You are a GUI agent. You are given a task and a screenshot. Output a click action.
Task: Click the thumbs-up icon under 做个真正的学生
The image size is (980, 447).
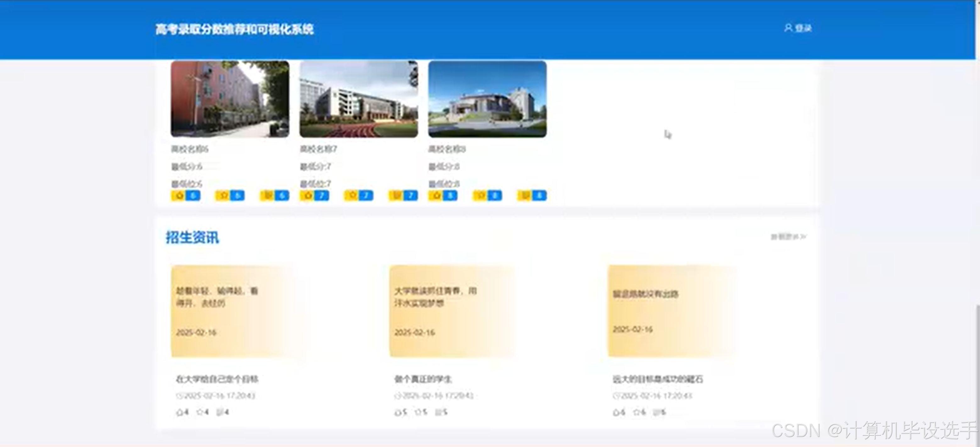point(398,412)
